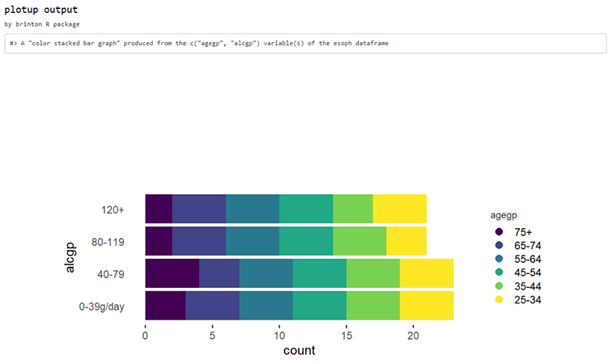
Task: Select the 40-79 axis label
Action: (x=111, y=275)
